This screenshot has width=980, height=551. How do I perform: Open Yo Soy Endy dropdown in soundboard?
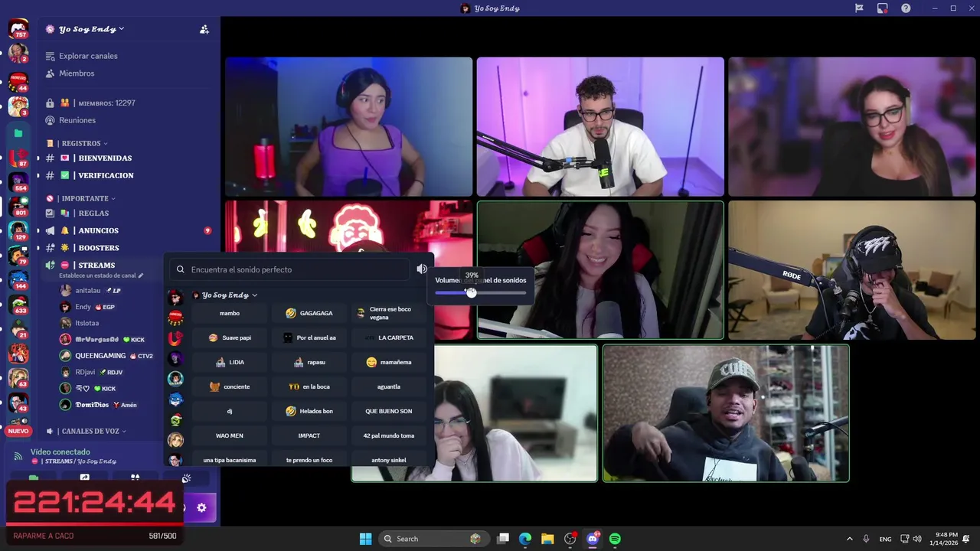pyautogui.click(x=225, y=295)
